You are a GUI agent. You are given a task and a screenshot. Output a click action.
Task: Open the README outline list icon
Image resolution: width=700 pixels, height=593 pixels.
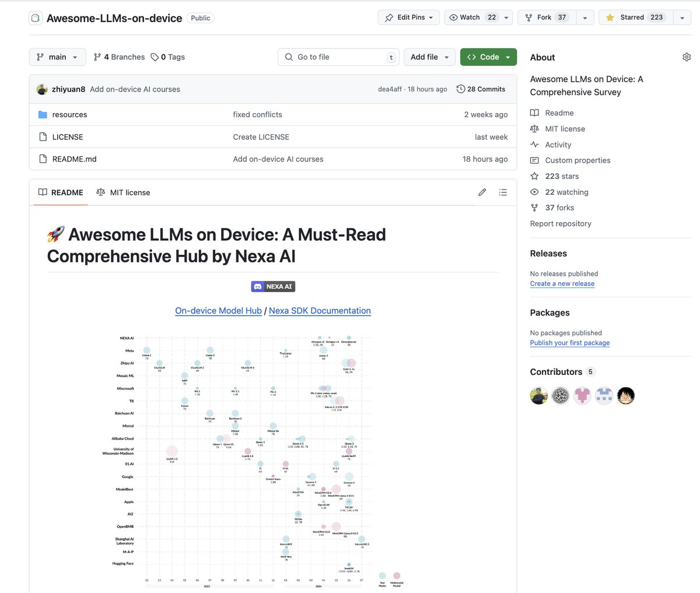pos(503,192)
